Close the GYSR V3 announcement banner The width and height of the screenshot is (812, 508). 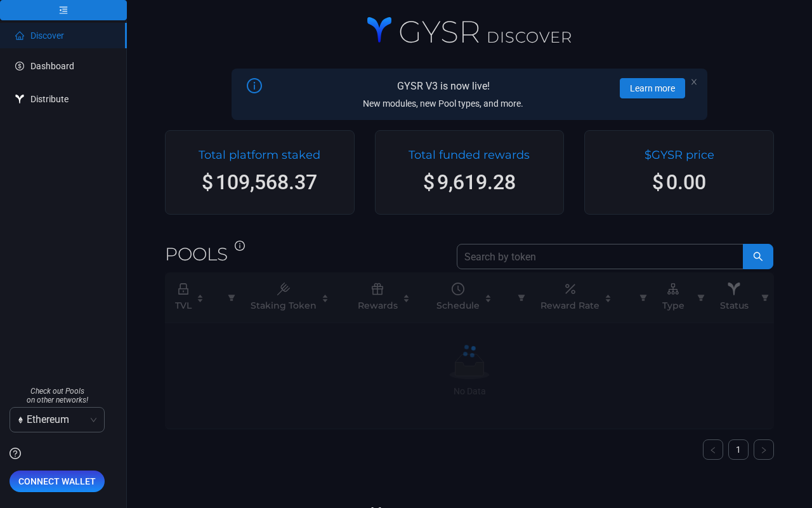[694, 82]
